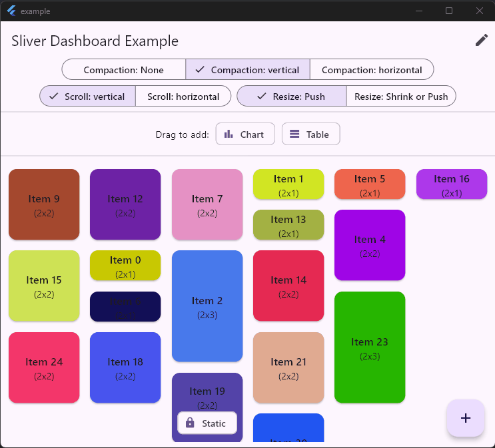Select the red Item 14 tile
The width and height of the screenshot is (495, 448).
click(x=288, y=286)
